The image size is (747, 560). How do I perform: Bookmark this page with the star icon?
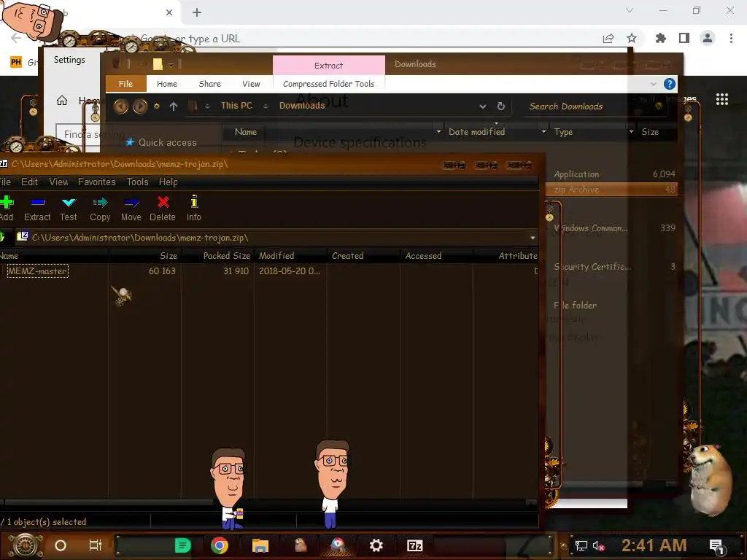click(x=631, y=38)
